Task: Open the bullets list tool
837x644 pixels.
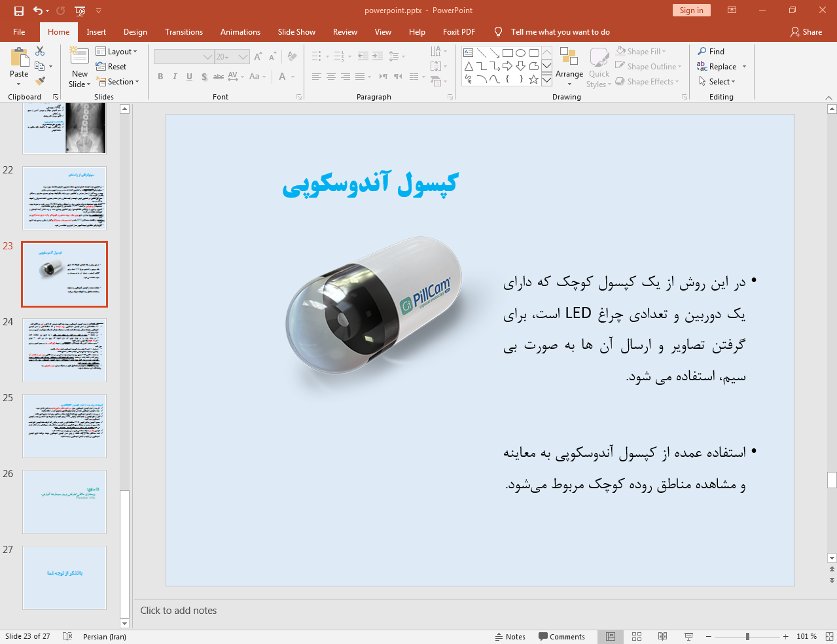Action: tap(317, 57)
